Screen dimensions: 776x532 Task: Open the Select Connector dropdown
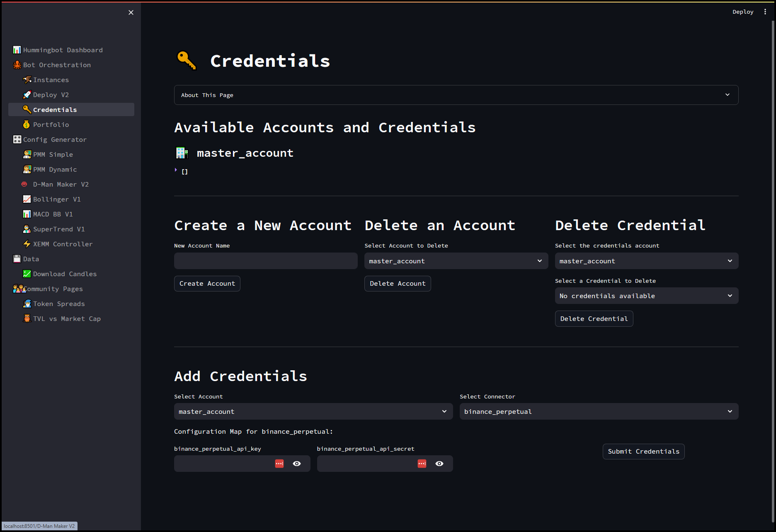point(599,411)
